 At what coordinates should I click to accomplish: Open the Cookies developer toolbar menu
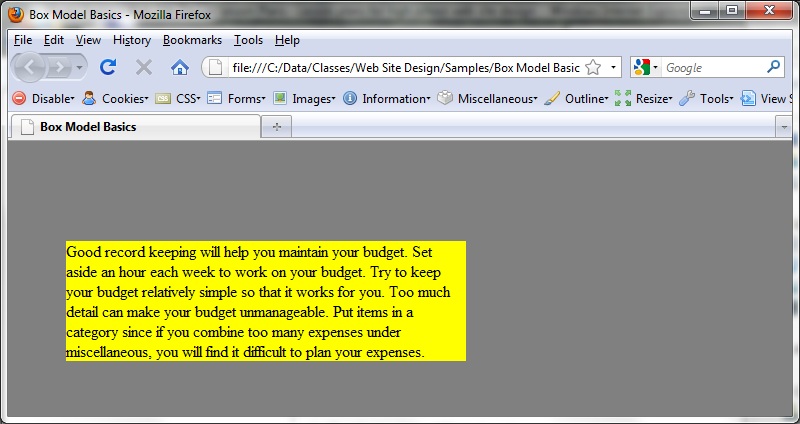125,98
